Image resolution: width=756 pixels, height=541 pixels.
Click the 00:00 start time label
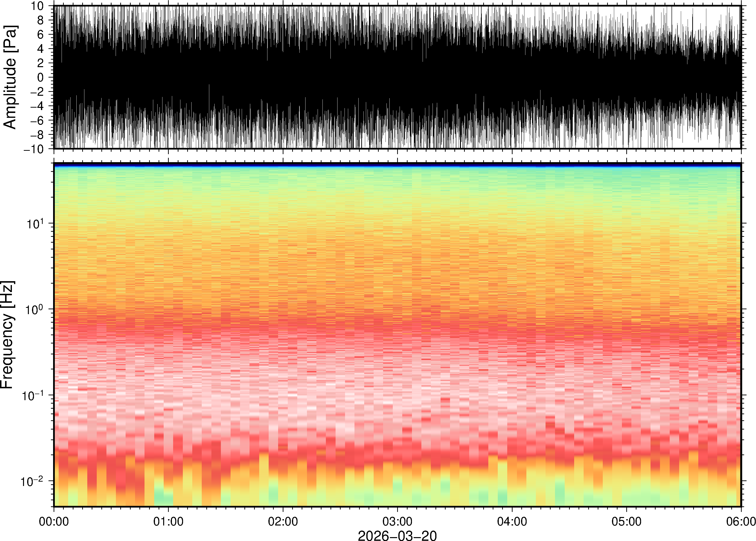click(54, 521)
